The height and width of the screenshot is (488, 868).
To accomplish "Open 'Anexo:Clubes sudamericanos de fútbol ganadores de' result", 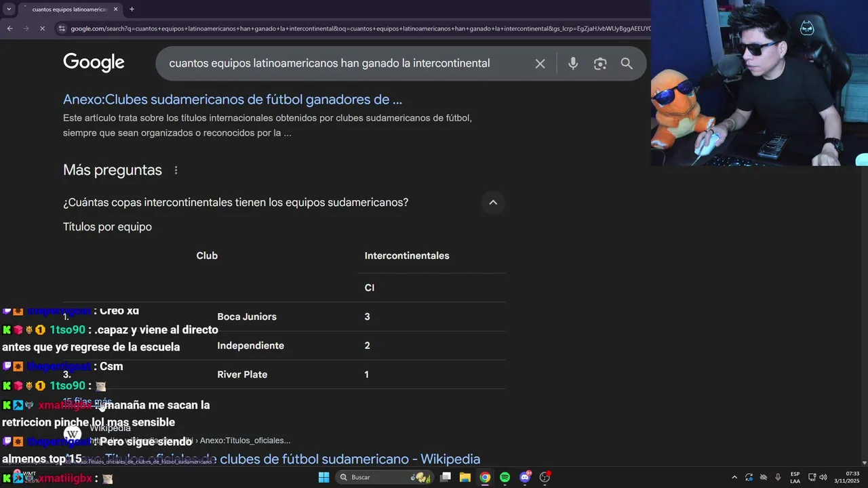I will point(233,100).
